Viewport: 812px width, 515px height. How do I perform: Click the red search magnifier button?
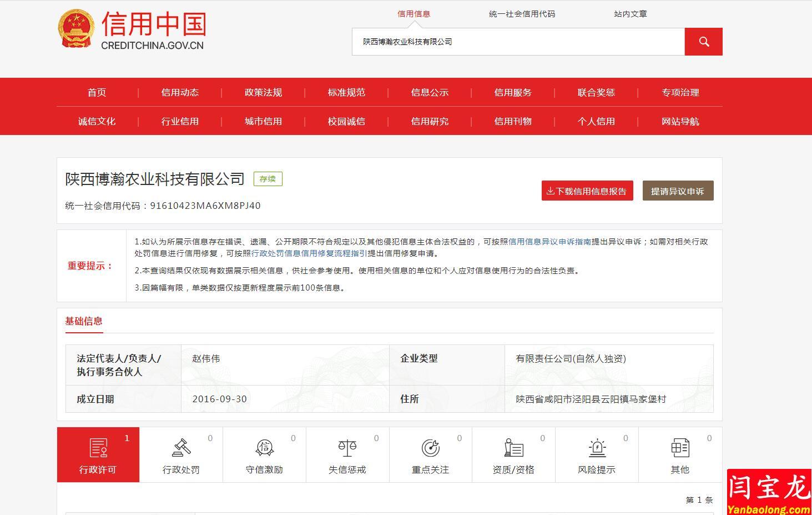703,42
